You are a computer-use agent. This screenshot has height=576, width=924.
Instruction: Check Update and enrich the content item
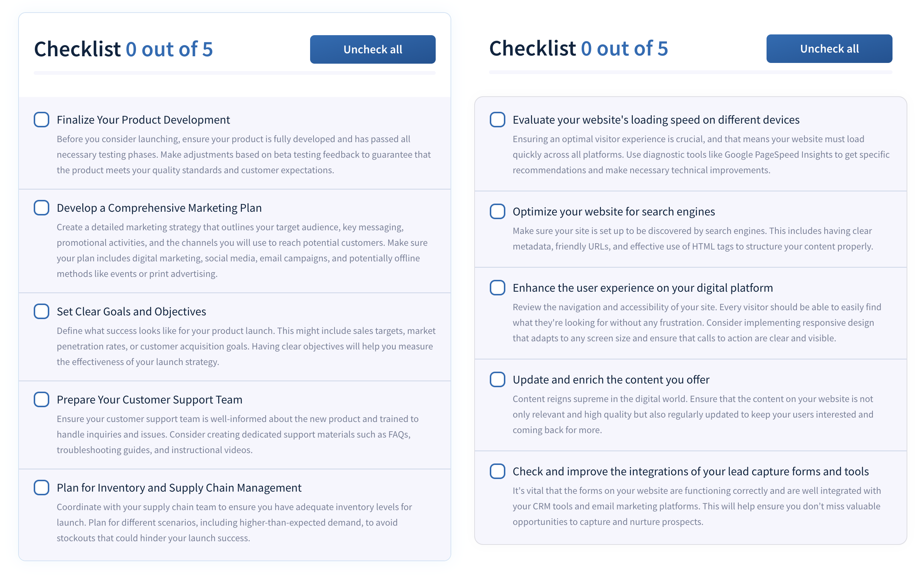coord(497,379)
